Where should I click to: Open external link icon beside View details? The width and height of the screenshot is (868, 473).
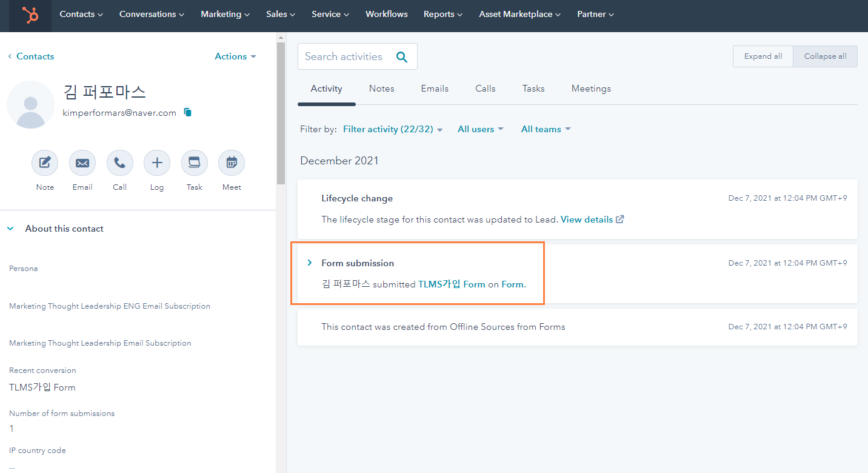coord(619,220)
